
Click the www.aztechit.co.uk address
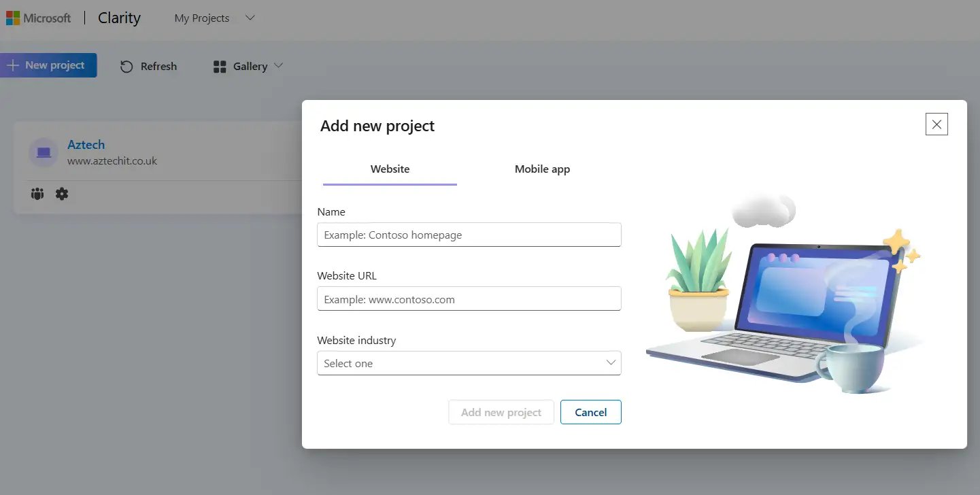point(112,160)
